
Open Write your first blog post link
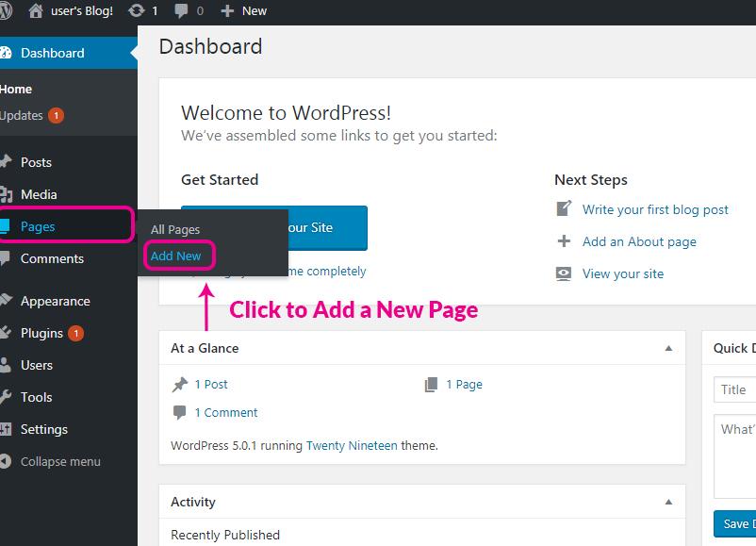pyautogui.click(x=655, y=209)
